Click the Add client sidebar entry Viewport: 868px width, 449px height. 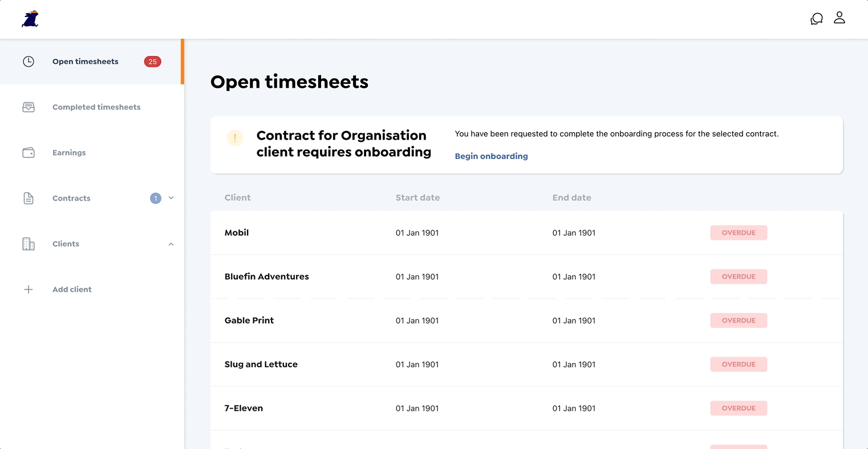coord(72,289)
